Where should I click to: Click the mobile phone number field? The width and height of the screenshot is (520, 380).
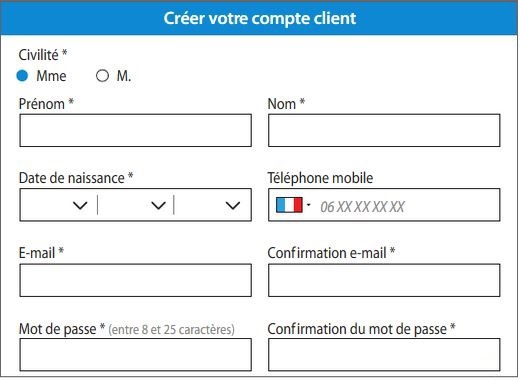(408, 205)
